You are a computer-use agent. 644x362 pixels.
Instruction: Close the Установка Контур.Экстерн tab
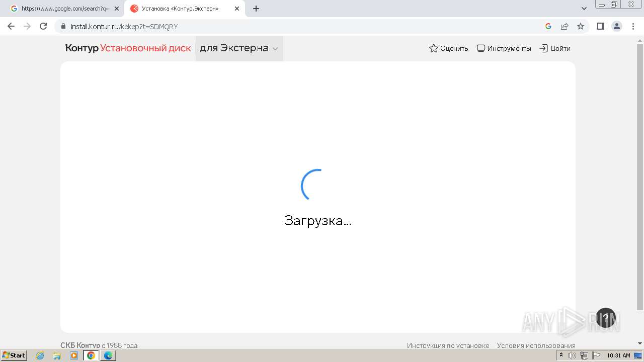tap(237, 9)
